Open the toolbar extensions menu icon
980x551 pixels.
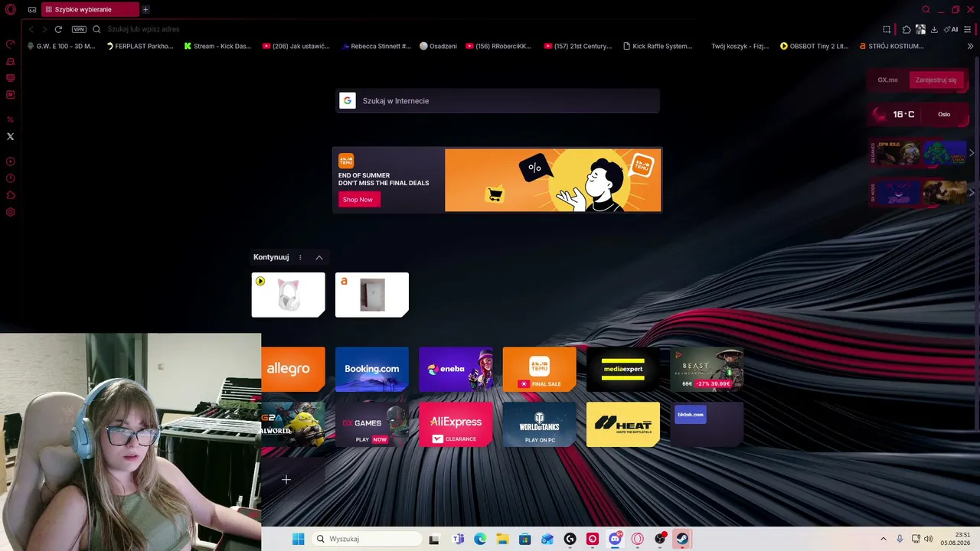click(906, 29)
